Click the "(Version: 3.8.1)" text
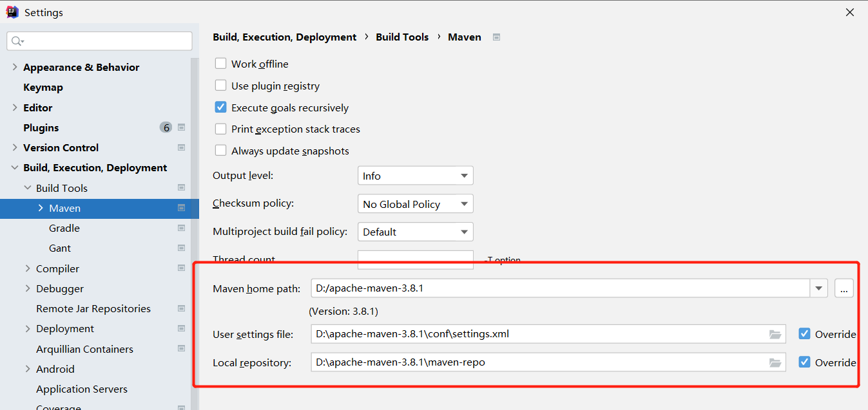Image resolution: width=868 pixels, height=410 pixels. tap(343, 311)
